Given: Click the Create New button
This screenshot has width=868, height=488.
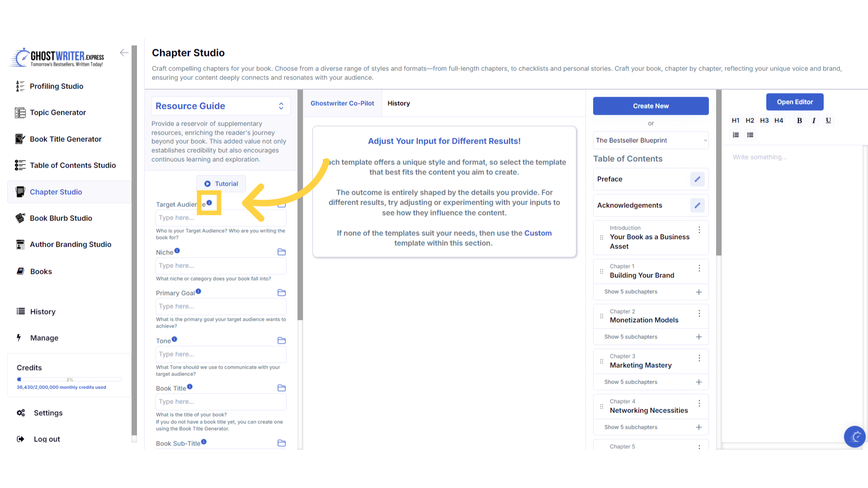Looking at the screenshot, I should (651, 106).
